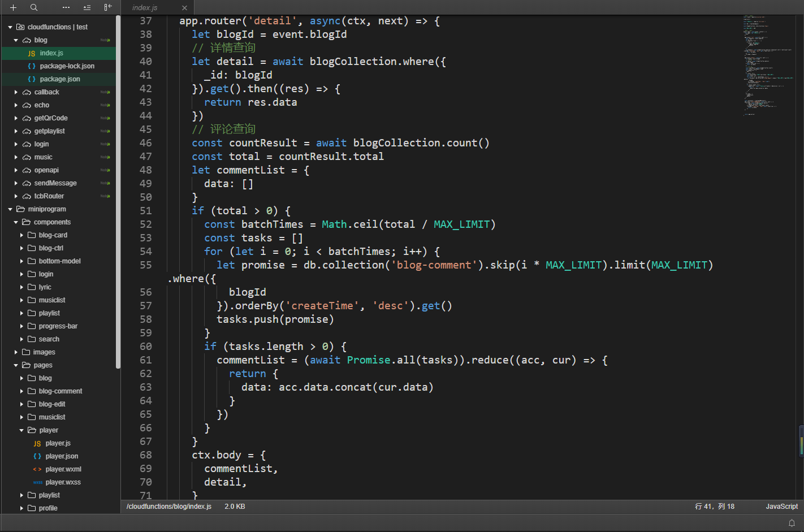Click the angle-bracket icon beside player.wxml
The width and height of the screenshot is (804, 532).
coord(37,469)
